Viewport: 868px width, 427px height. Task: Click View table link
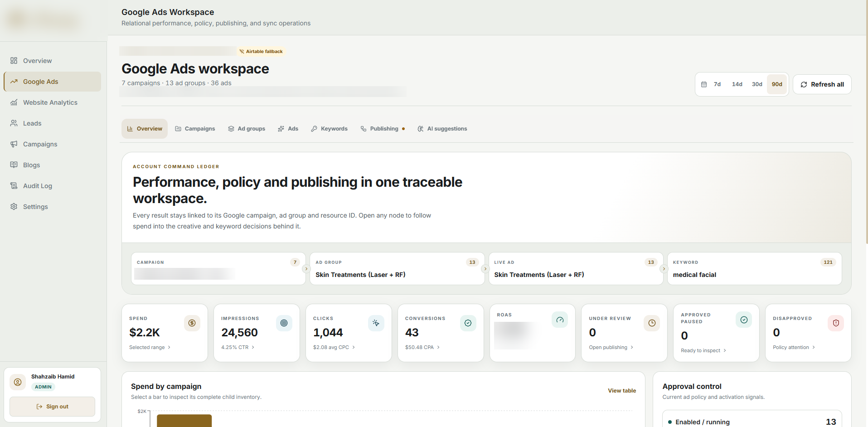click(622, 391)
